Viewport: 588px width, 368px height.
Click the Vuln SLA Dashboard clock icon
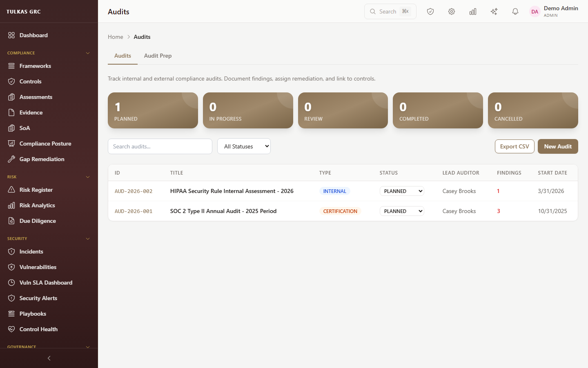[x=11, y=283]
